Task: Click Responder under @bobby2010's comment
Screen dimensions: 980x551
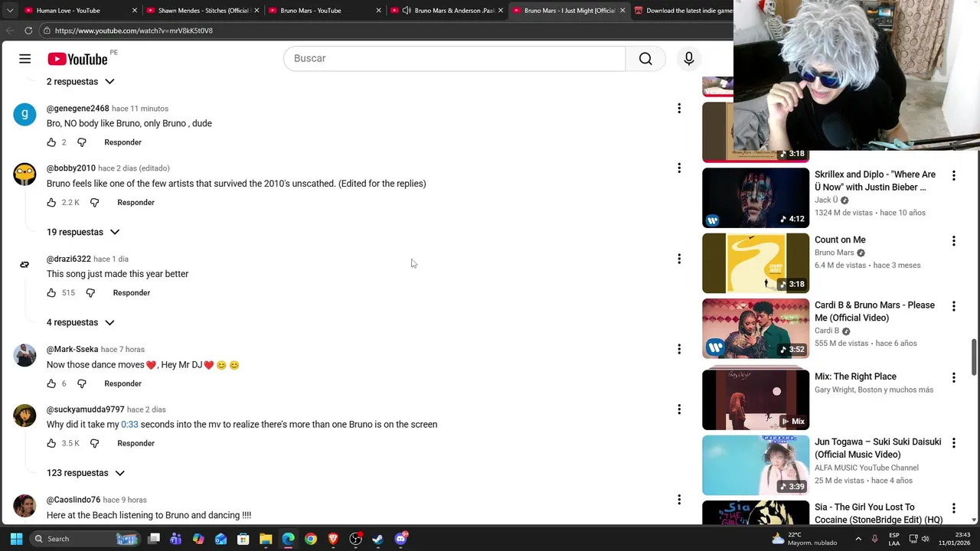Action: pos(136,203)
